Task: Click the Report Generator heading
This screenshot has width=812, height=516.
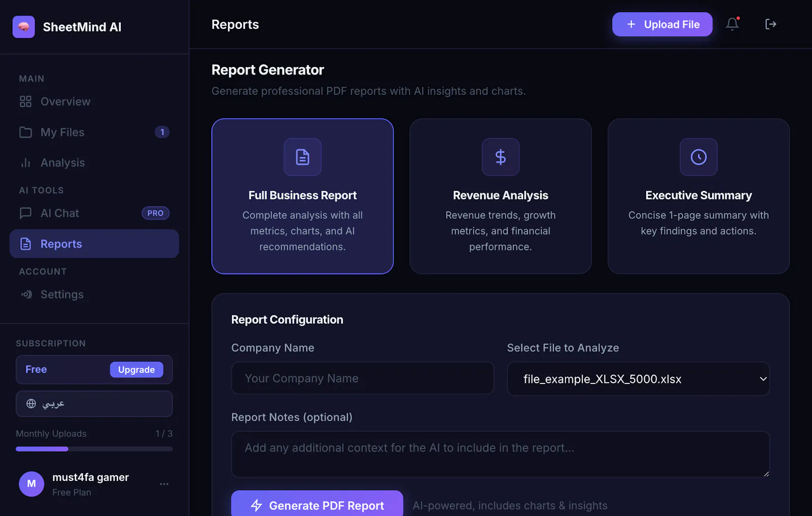Action: pos(267,70)
